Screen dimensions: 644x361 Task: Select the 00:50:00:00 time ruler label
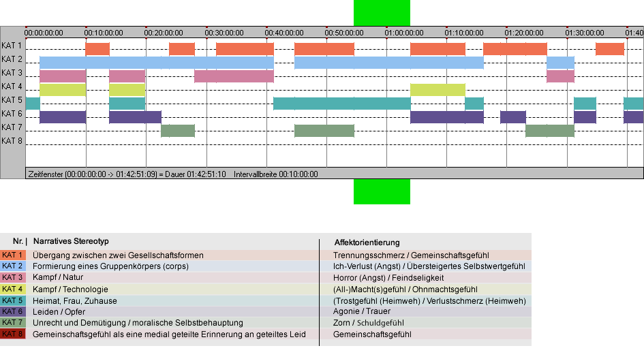(344, 33)
